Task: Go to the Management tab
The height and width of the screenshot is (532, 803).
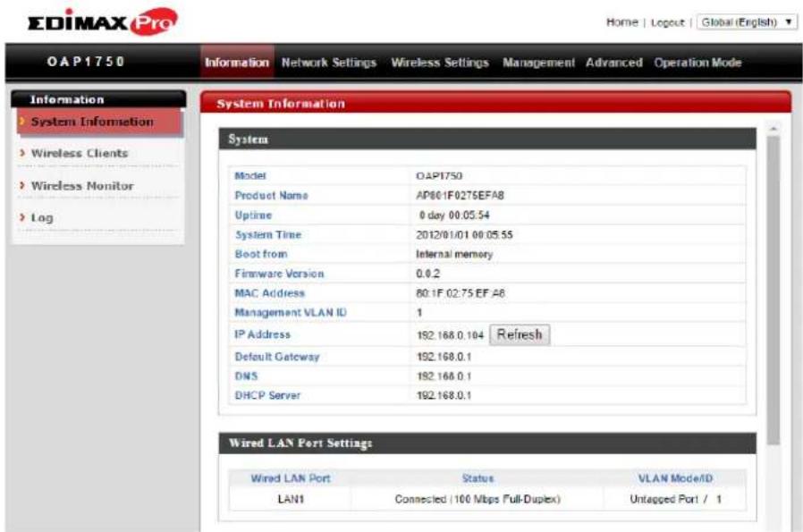Action: [x=538, y=63]
